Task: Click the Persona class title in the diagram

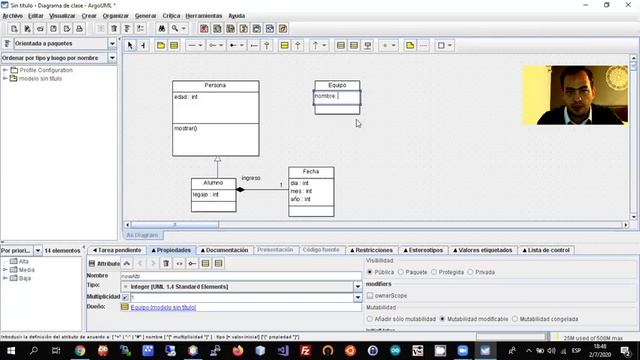Action: pyautogui.click(x=215, y=85)
